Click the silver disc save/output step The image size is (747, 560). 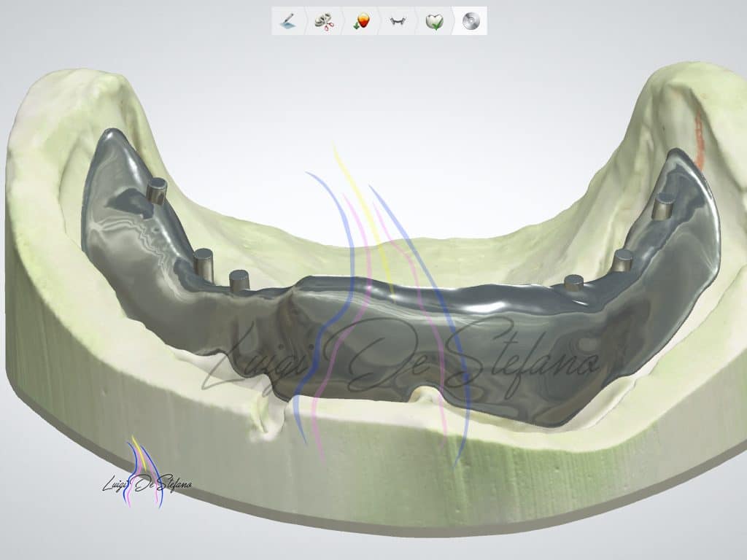(x=471, y=21)
